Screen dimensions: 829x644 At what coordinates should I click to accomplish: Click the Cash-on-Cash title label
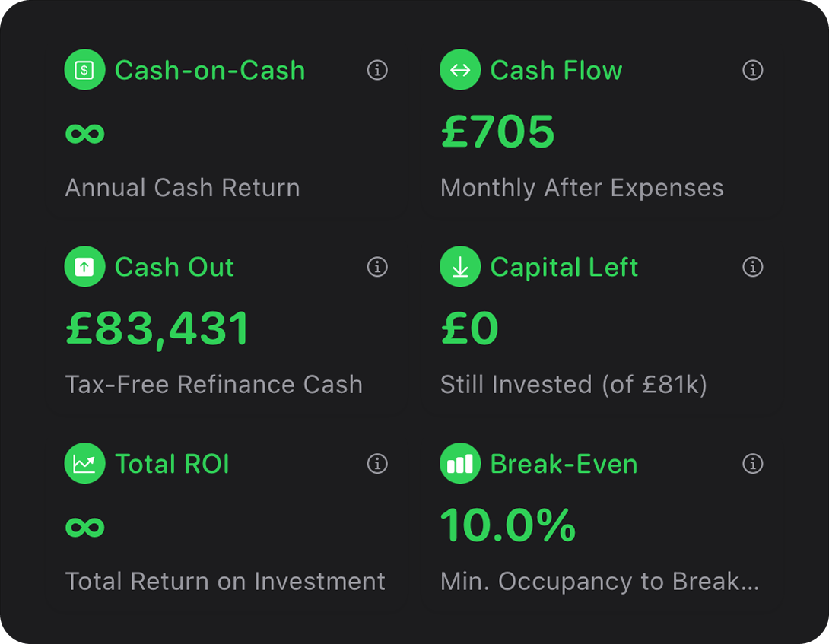coord(210,70)
